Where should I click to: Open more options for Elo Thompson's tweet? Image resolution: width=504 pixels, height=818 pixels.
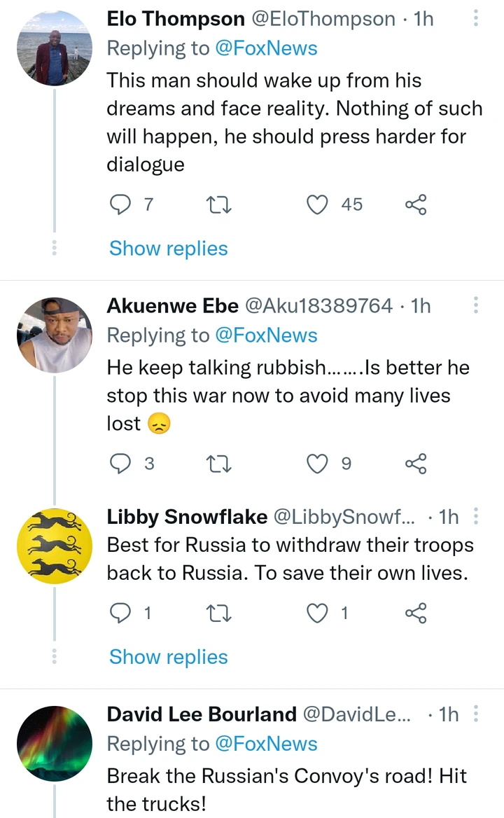pyautogui.click(x=476, y=20)
